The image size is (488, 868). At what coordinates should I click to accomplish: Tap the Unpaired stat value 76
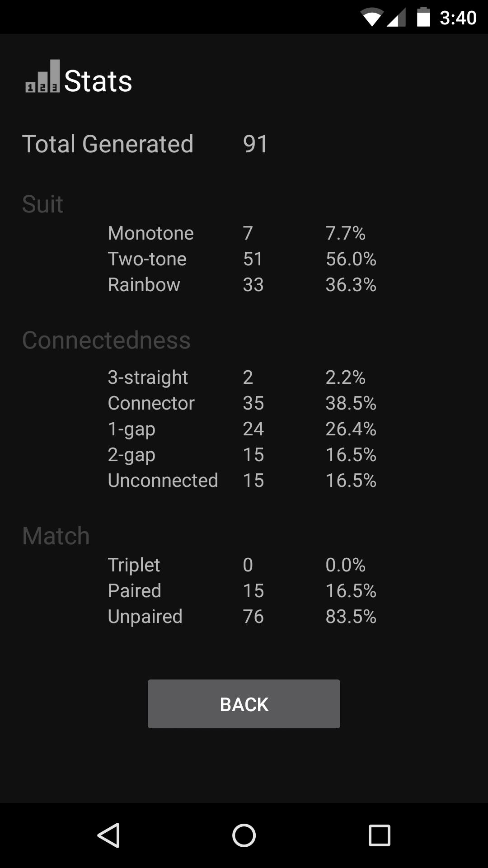pos(253,616)
